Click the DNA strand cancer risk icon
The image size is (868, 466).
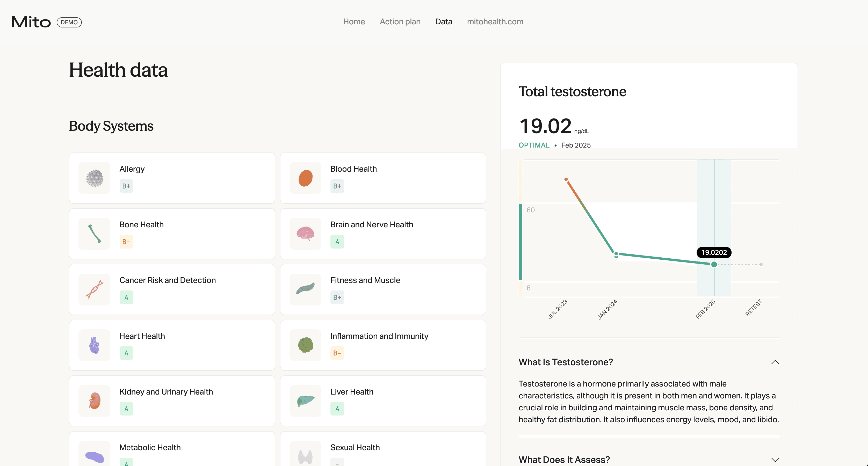94,289
